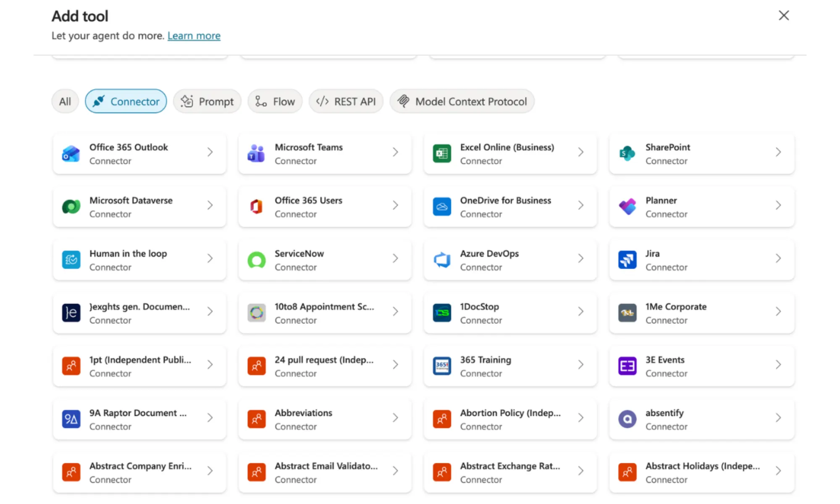Open Abstract Holidays connector card
The width and height of the screenshot is (840, 504).
tap(702, 472)
